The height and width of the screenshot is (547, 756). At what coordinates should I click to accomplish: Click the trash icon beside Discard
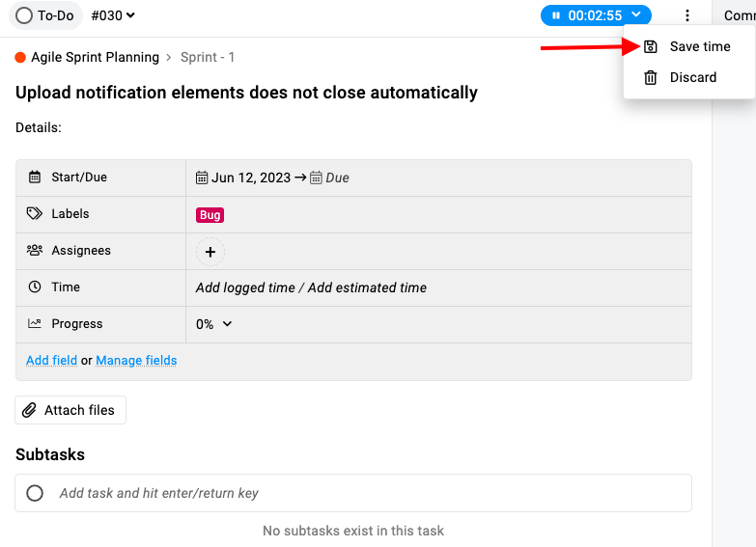pos(651,77)
